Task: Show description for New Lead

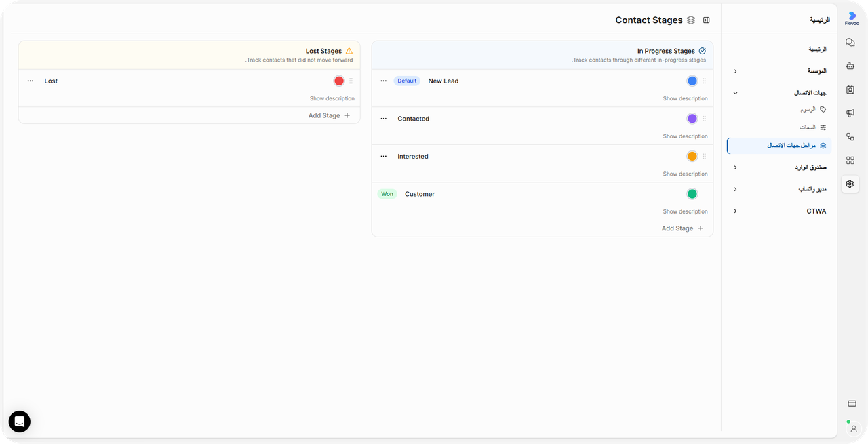Action: click(x=685, y=99)
